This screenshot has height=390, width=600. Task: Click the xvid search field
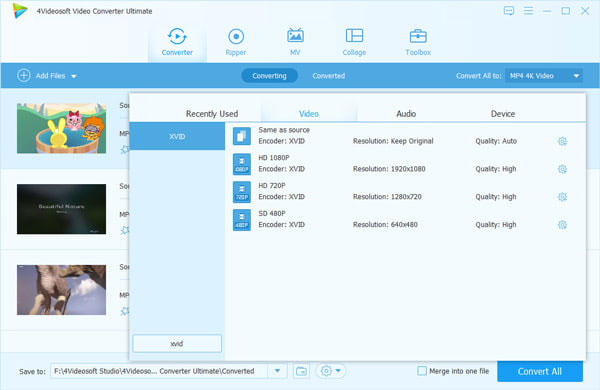pos(177,344)
